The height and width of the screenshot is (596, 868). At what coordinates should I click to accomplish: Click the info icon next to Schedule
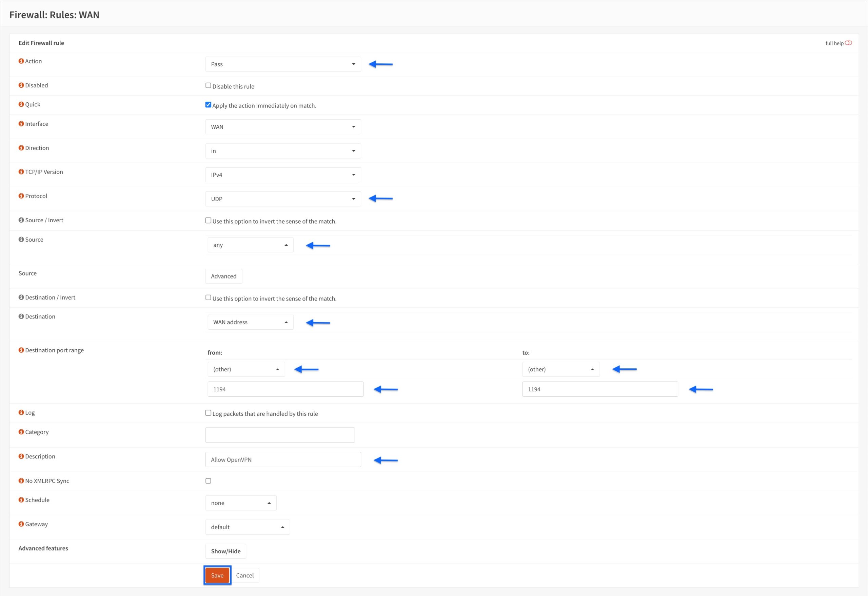tap(21, 500)
